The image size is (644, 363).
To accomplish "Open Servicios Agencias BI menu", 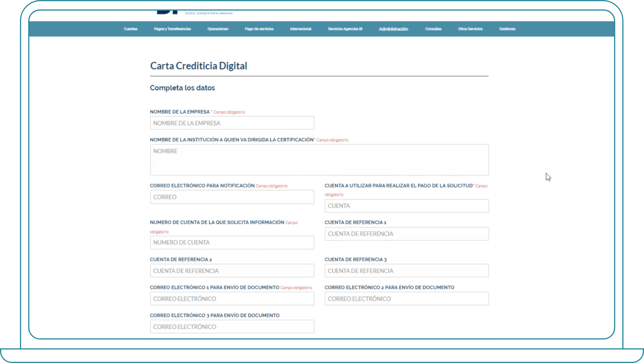I will click(x=345, y=29).
